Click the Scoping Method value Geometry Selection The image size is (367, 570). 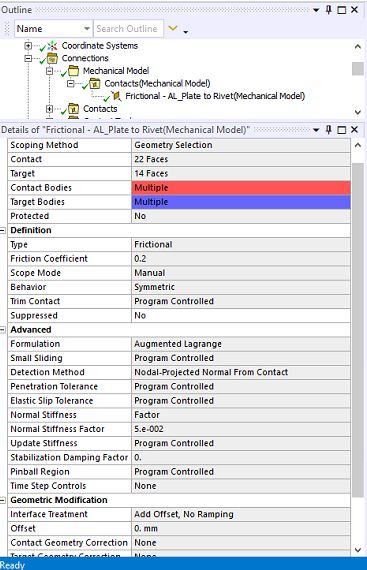pos(241,145)
